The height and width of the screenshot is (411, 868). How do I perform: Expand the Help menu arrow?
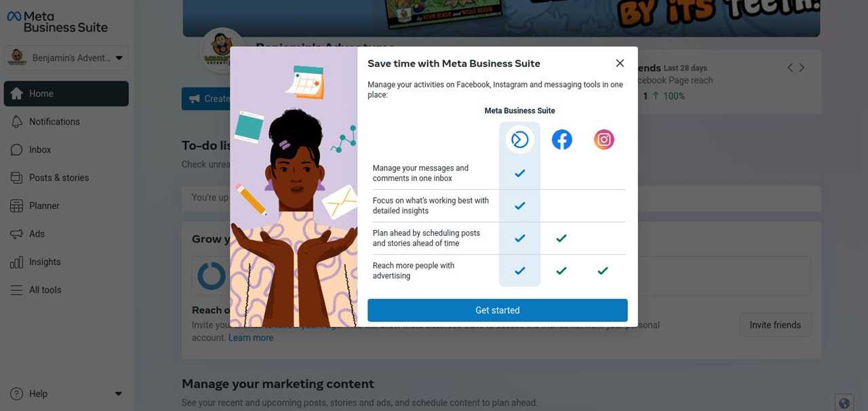(x=118, y=394)
